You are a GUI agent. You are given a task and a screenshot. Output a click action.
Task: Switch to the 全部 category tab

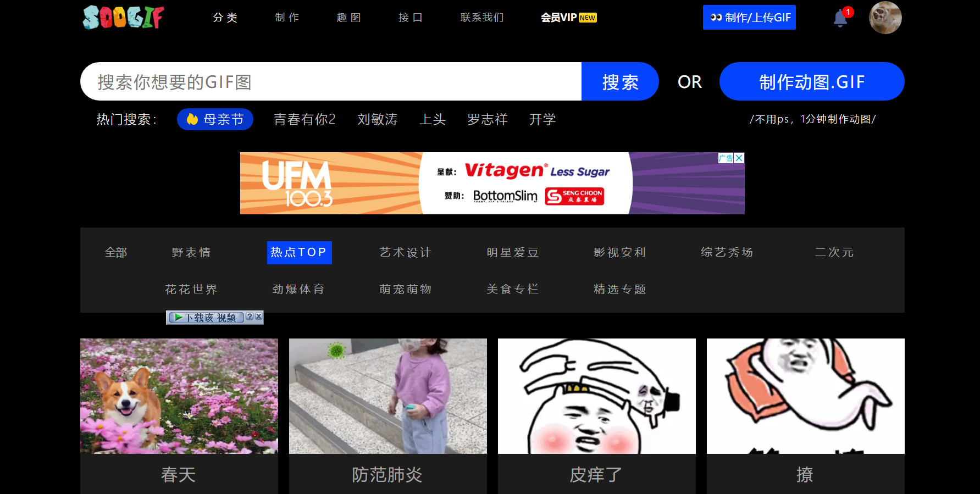[x=116, y=252]
